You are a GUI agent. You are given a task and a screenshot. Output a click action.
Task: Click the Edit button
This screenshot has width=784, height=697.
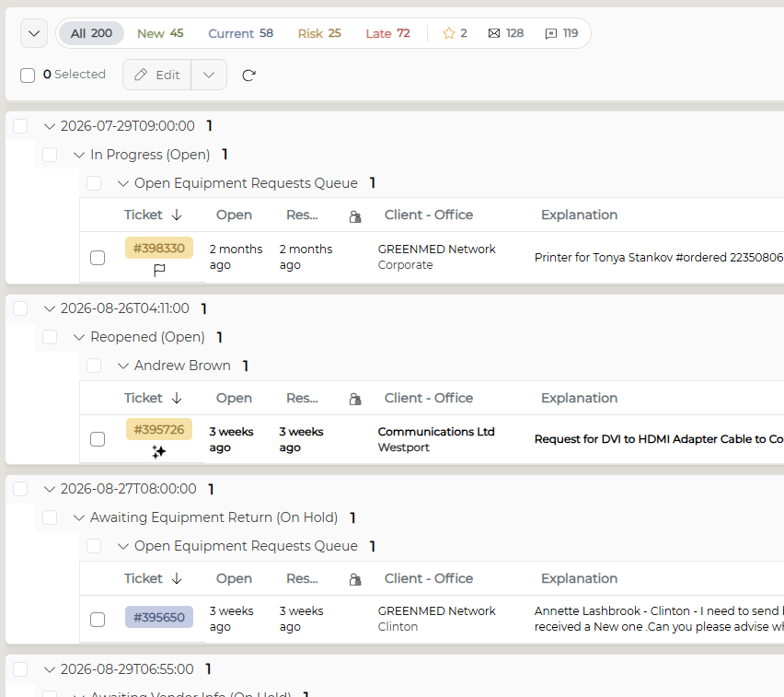point(157,76)
